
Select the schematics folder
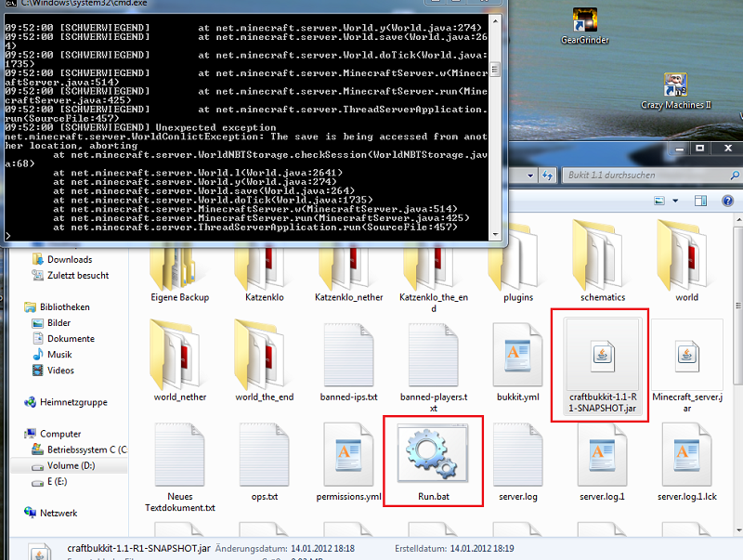tap(602, 262)
